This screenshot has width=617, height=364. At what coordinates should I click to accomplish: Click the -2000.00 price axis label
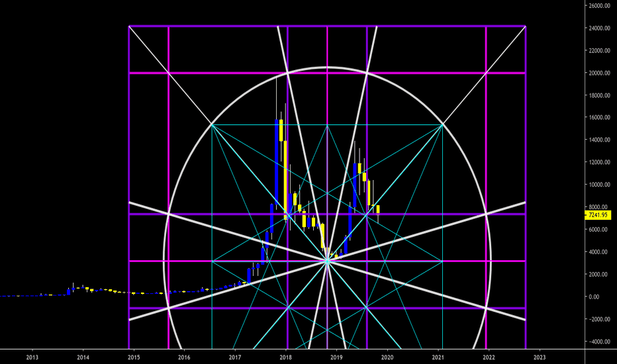click(599, 320)
